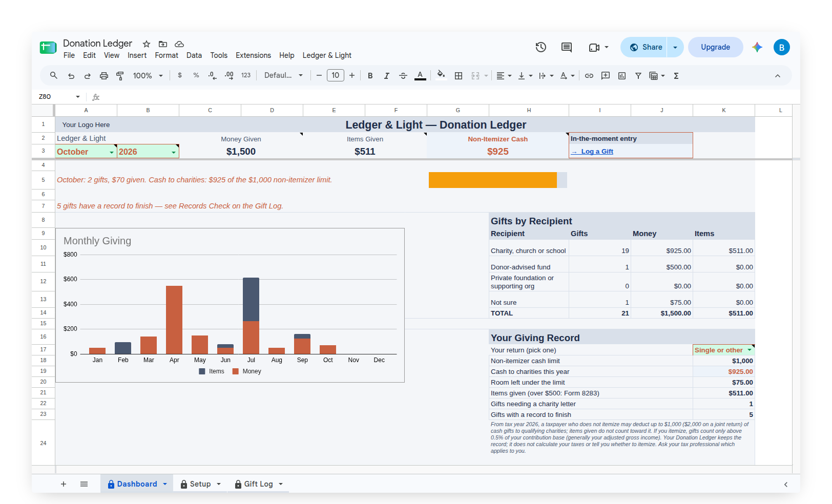Open the comments panel icon
This screenshot has height=504, width=832.
pyautogui.click(x=567, y=47)
